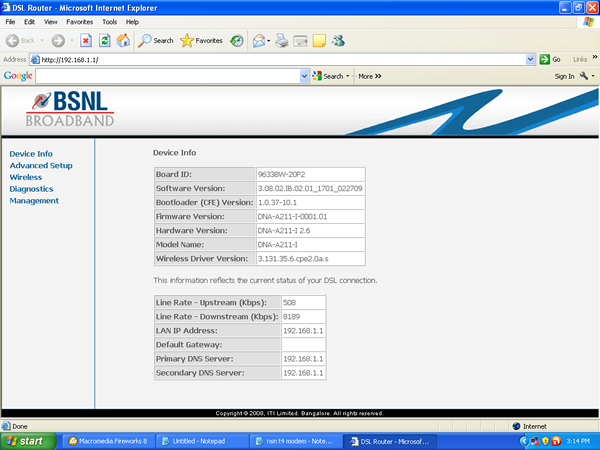This screenshot has width=600, height=450.
Task: Click the Back navigation arrow
Action: click(13, 41)
